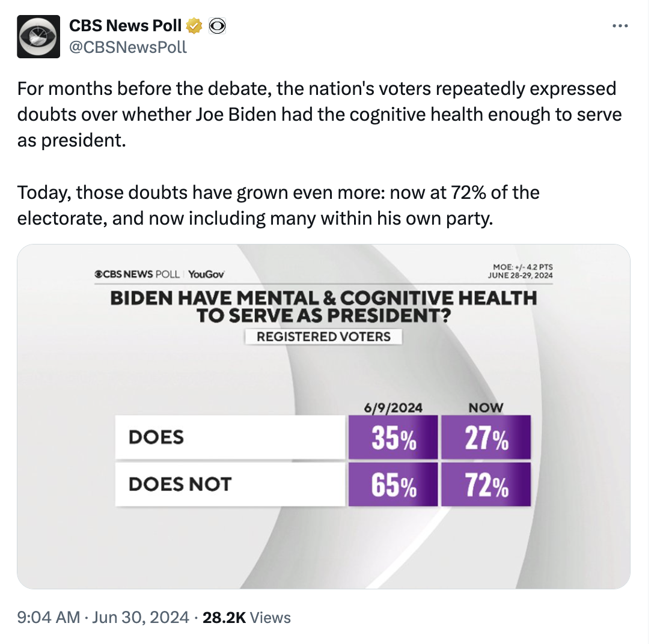Click the DOES NOT row label
The width and height of the screenshot is (654, 644).
point(180,484)
